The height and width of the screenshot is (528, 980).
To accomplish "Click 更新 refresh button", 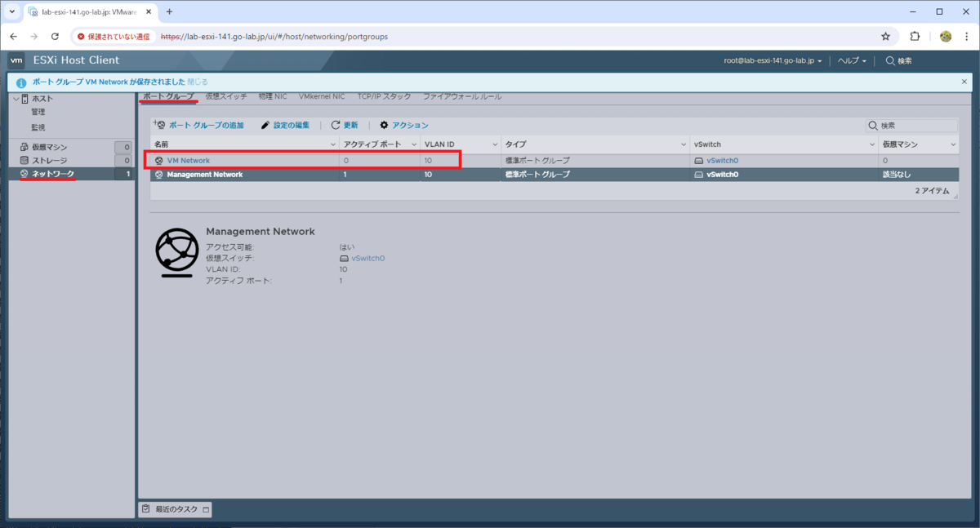I will pos(345,125).
